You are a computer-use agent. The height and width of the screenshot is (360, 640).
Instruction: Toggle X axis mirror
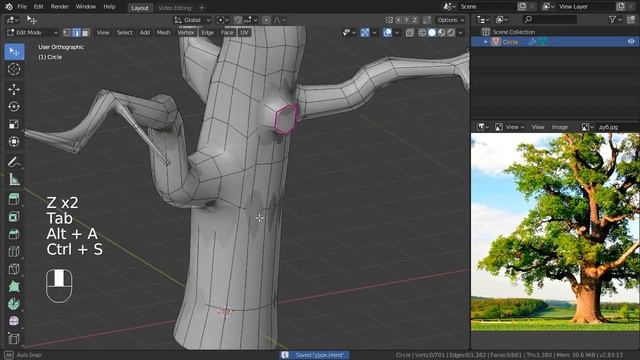(x=398, y=20)
